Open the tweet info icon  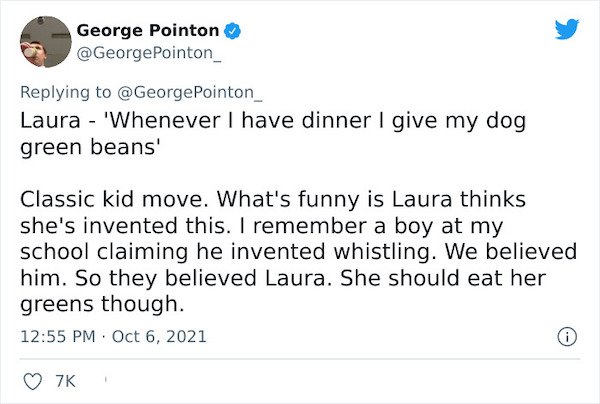[567, 337]
